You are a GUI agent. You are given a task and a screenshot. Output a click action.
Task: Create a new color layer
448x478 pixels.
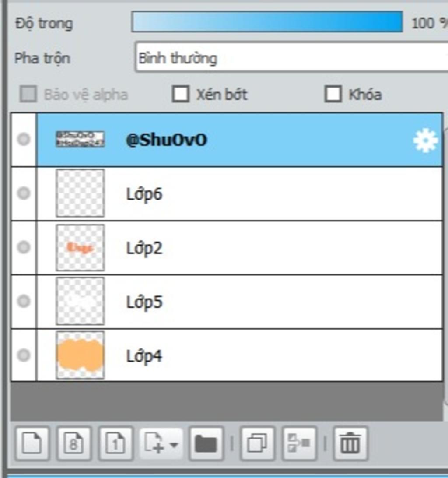click(31, 444)
